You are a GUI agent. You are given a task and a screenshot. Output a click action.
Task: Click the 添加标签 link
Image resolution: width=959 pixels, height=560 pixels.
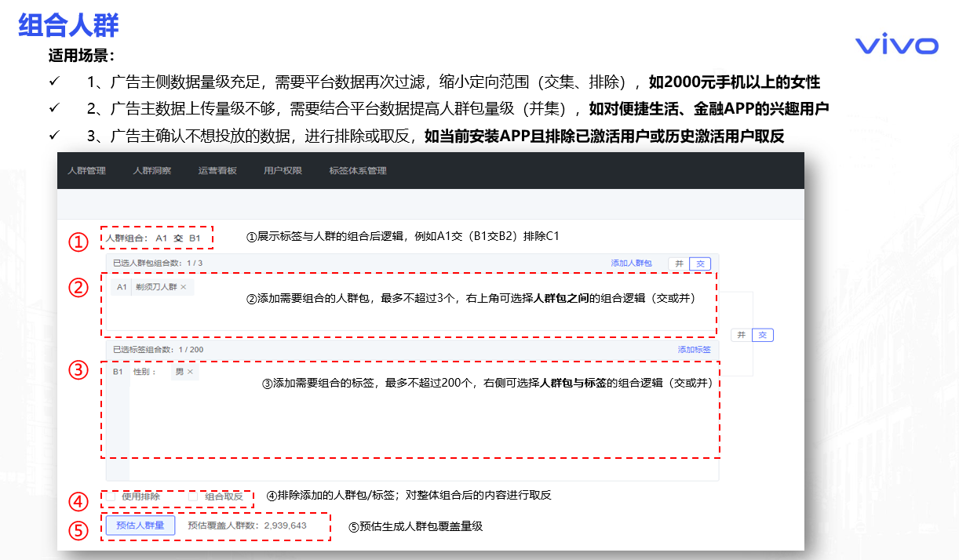click(x=694, y=350)
